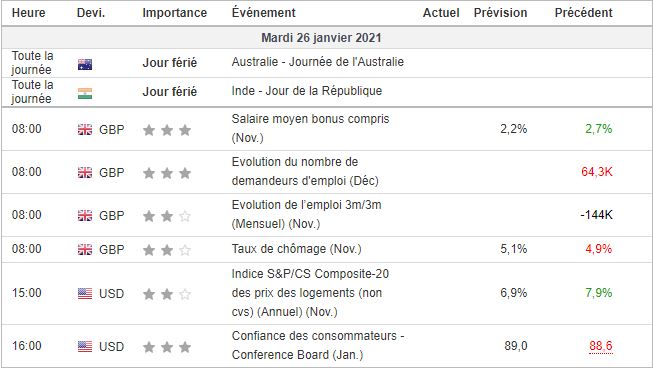Click the previous value 88,6
654x369 pixels.
tap(601, 346)
